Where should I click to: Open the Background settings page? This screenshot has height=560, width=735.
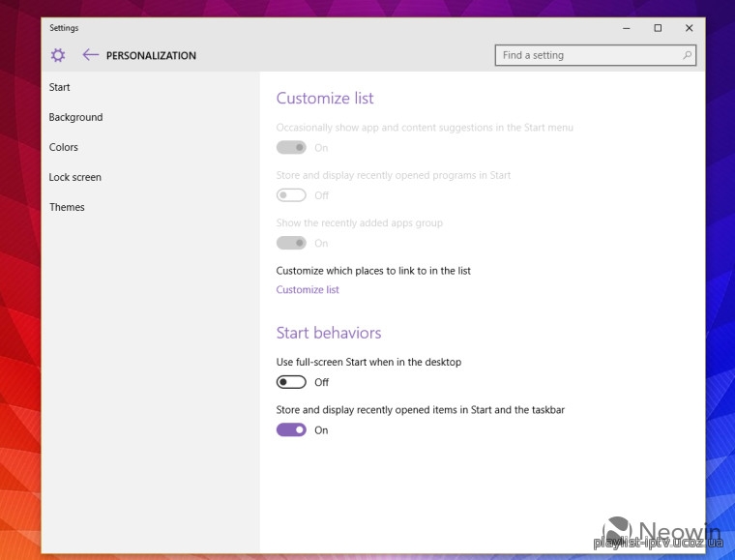pos(76,117)
